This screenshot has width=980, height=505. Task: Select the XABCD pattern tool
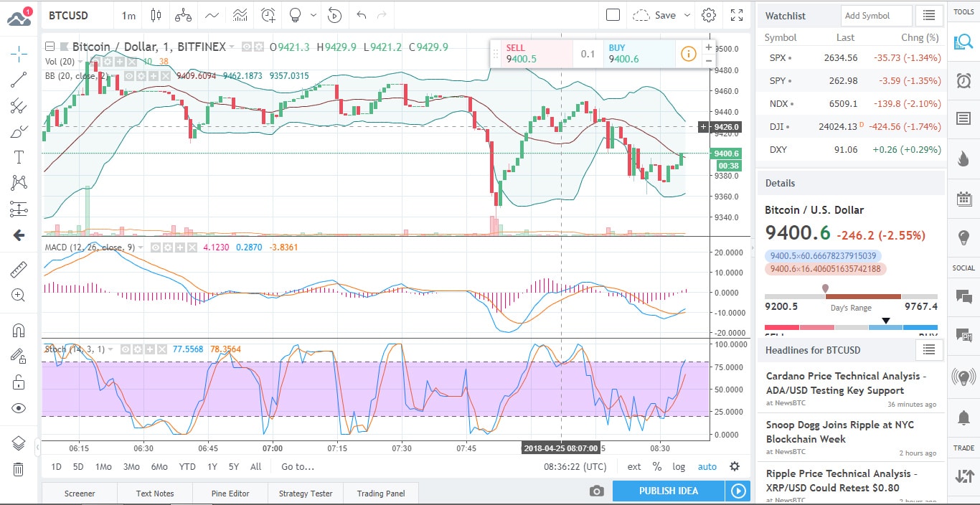coord(19,183)
